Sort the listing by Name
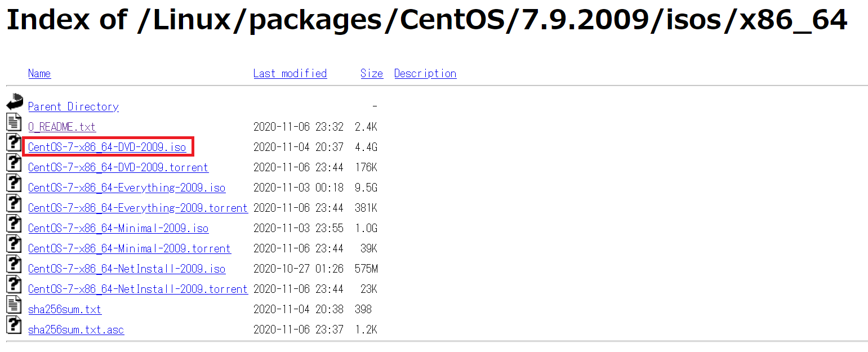 (x=39, y=73)
